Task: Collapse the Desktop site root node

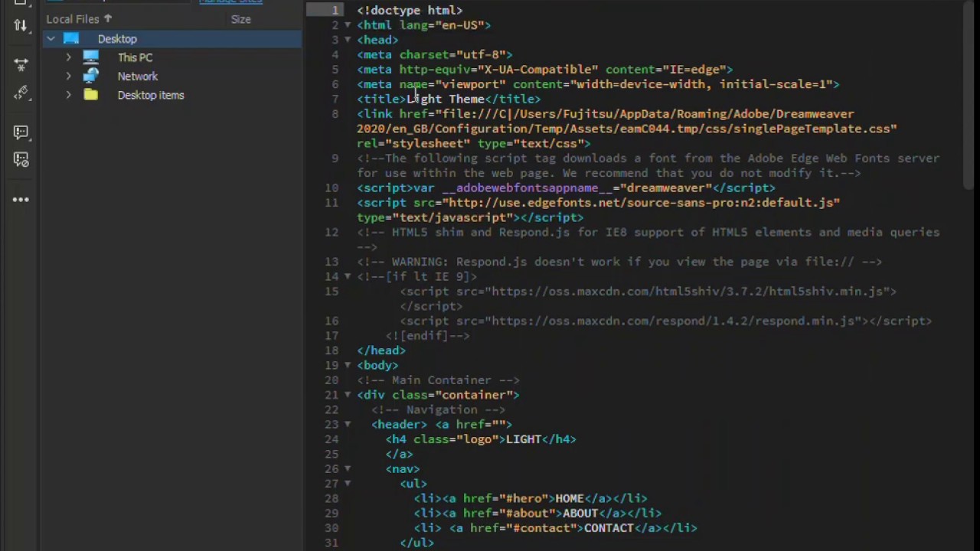Action: click(x=51, y=38)
